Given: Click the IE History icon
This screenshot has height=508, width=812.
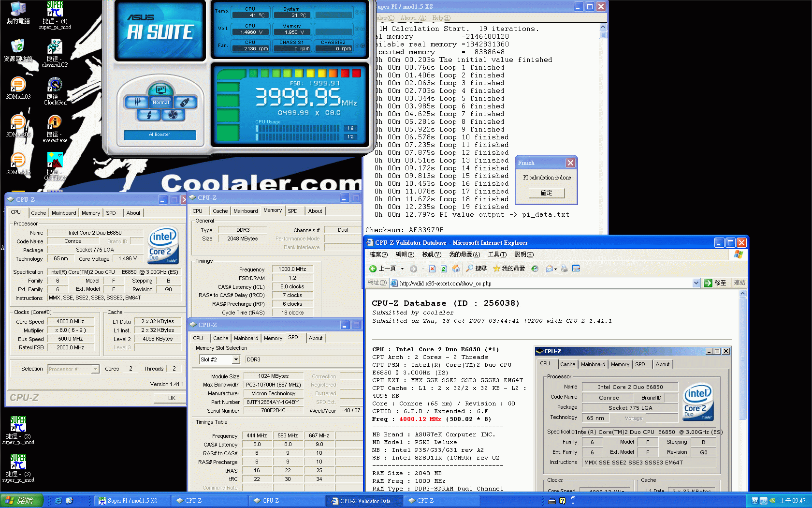Looking at the screenshot, I should click(x=535, y=269).
